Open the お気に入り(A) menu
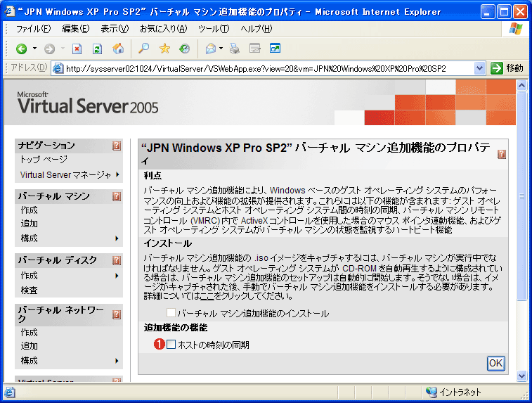This screenshot has height=403, width=532. pos(164,29)
